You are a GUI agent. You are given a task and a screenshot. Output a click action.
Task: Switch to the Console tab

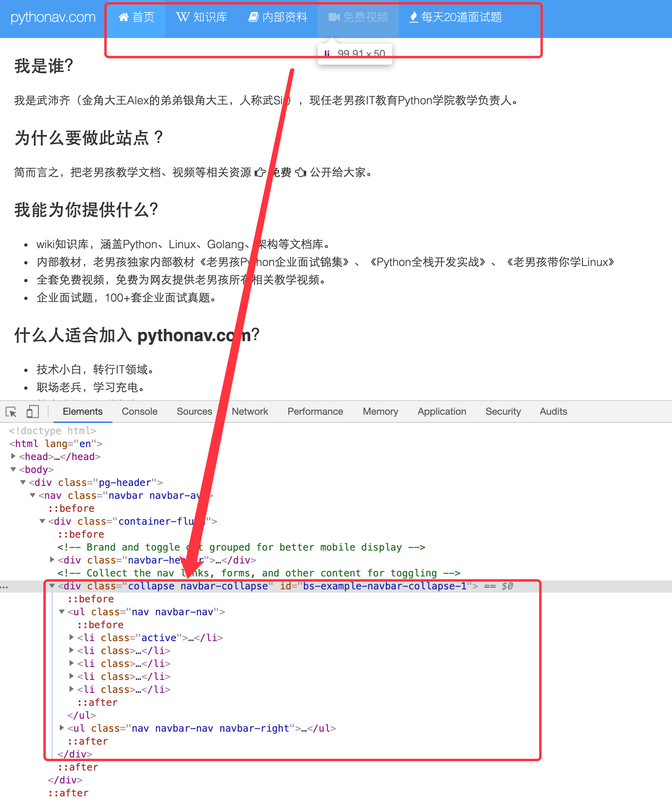[x=139, y=412]
